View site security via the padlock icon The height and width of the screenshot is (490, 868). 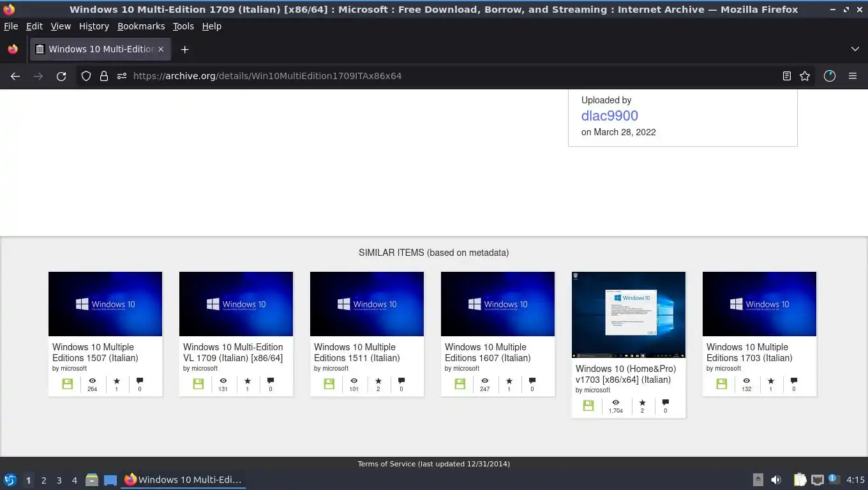104,76
